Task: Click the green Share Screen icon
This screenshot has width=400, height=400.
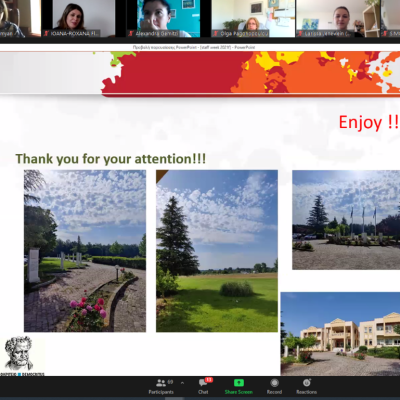Action: [x=239, y=383]
